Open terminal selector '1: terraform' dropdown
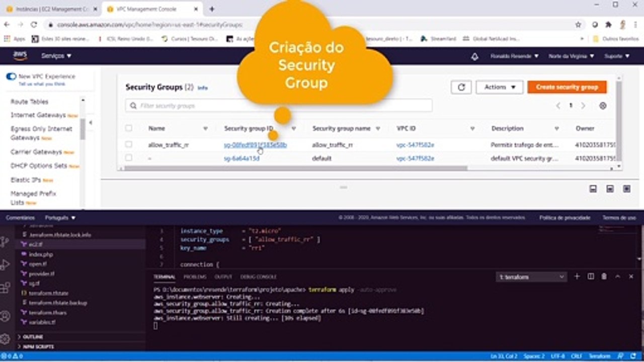Screen dimensions: 644x362 [531, 277]
